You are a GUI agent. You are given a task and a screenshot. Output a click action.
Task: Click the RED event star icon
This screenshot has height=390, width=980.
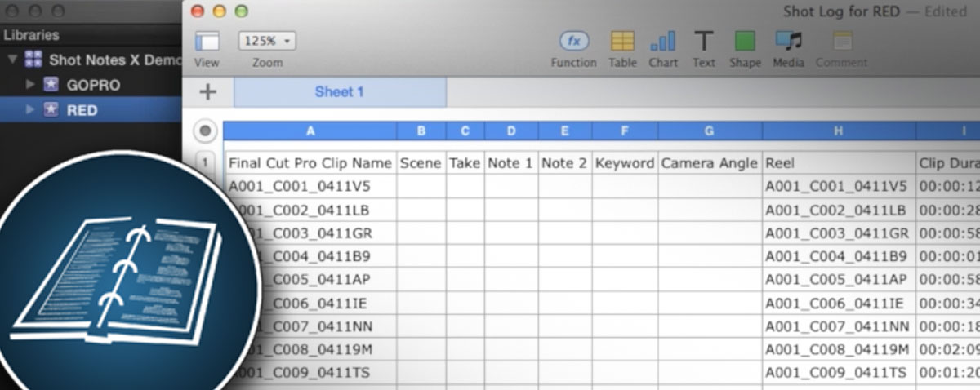51,109
